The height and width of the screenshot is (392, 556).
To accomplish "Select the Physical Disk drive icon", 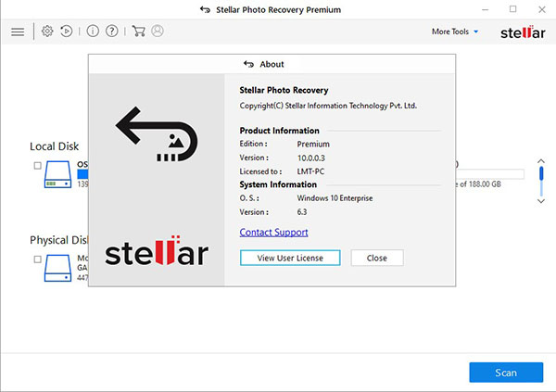I will point(57,268).
